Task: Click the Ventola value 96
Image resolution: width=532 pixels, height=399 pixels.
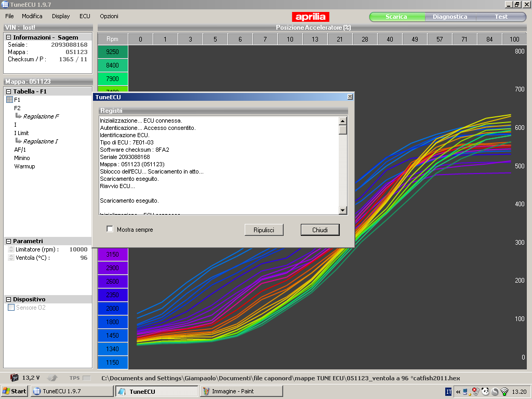Action: (x=84, y=258)
